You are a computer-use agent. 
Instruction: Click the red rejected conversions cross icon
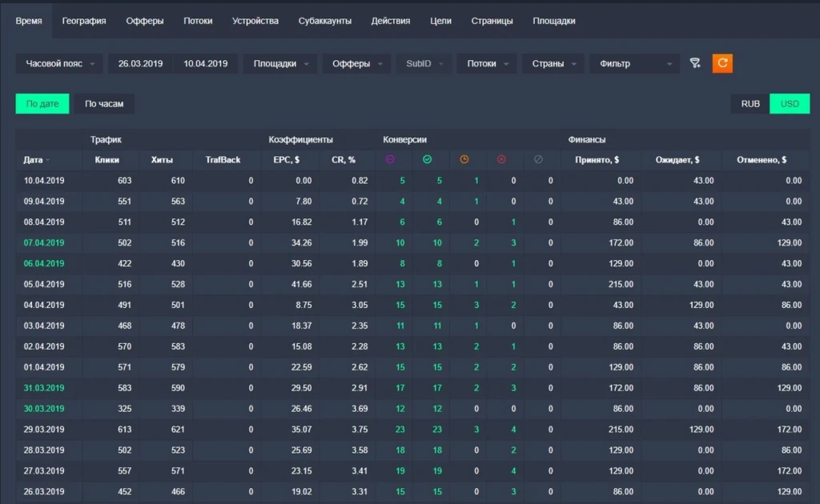click(501, 159)
